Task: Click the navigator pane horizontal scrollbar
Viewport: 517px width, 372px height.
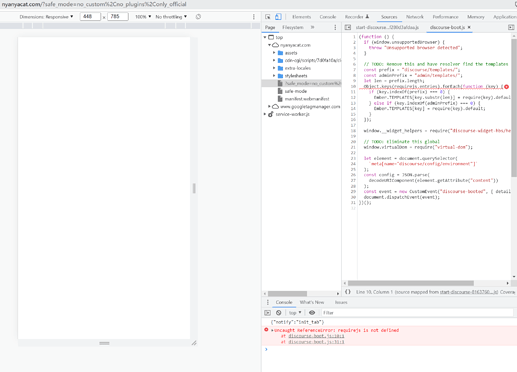Action: pyautogui.click(x=287, y=294)
